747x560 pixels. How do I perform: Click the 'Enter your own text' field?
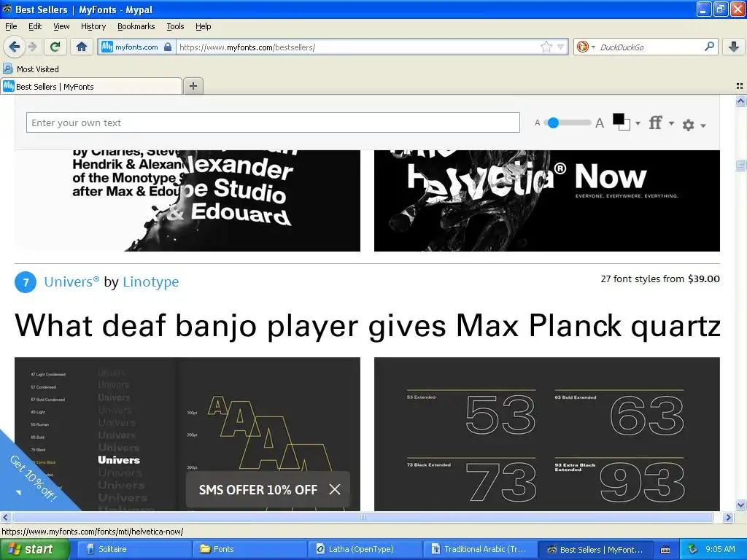pyautogui.click(x=273, y=122)
